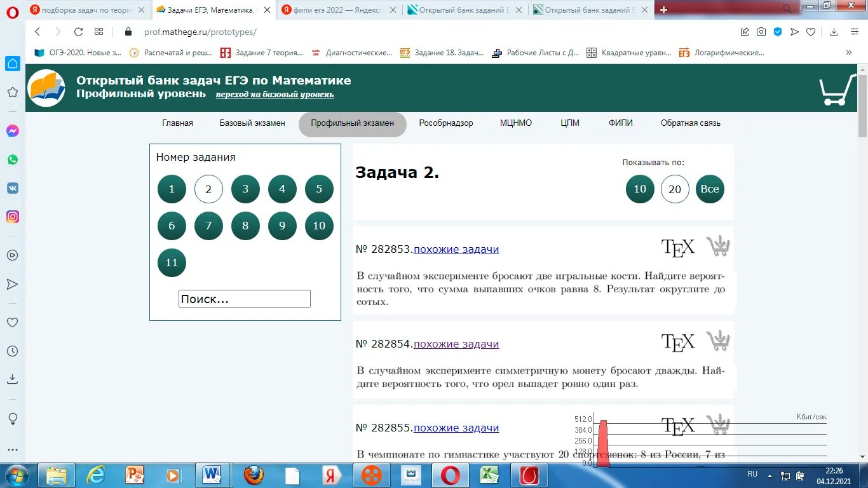
Task: Open Firefox in Windows taskbar
Action: pos(254,475)
